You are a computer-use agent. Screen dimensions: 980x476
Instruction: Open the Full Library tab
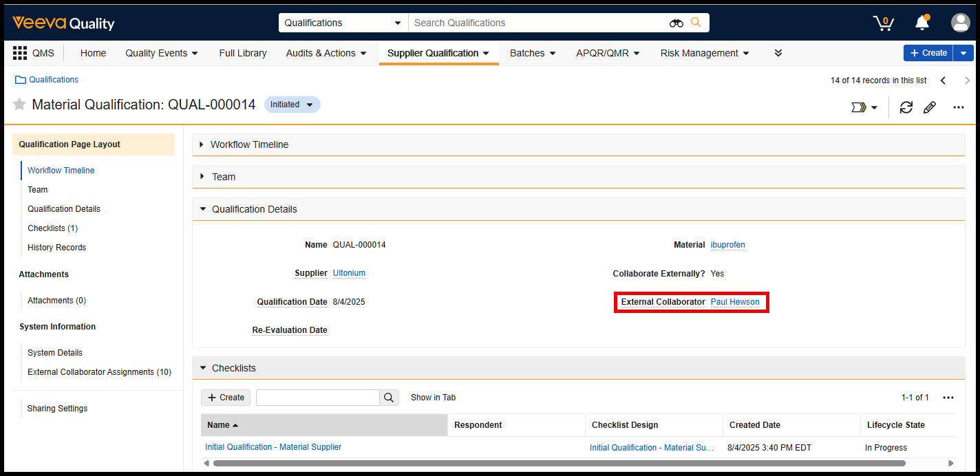(x=243, y=53)
